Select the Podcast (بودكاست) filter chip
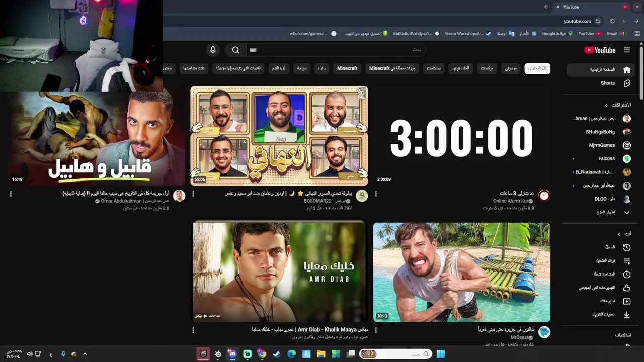 [x=434, y=68]
